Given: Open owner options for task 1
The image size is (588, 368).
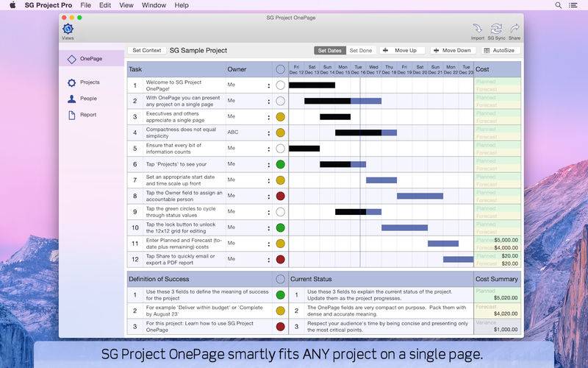Looking at the screenshot, I should click(268, 85).
